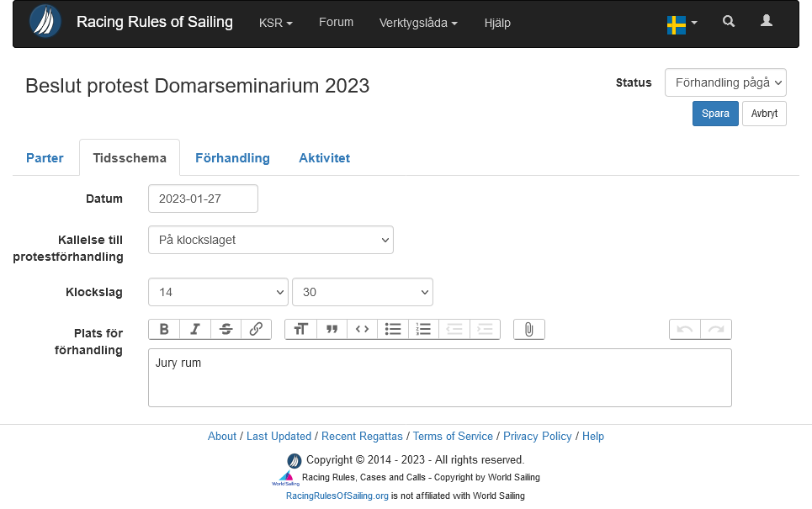Screen dimensions: 812x509
Task: Click the Spara button
Action: click(x=715, y=114)
